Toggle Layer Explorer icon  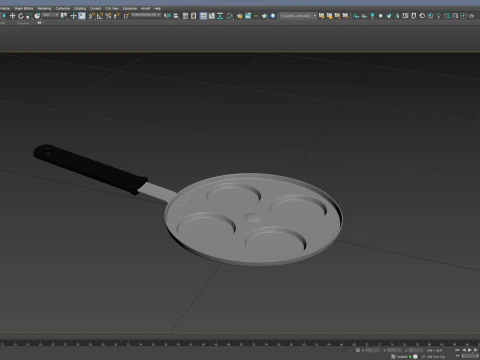click(x=193, y=16)
